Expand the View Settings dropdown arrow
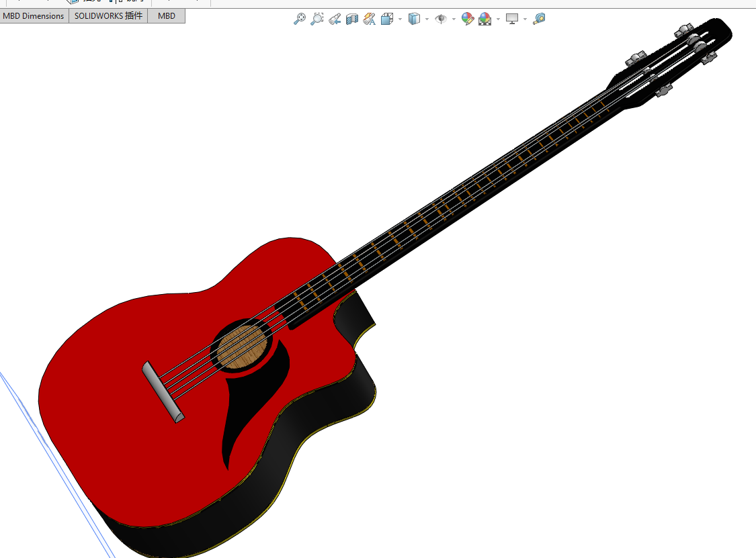This screenshot has width=756, height=558. click(525, 19)
